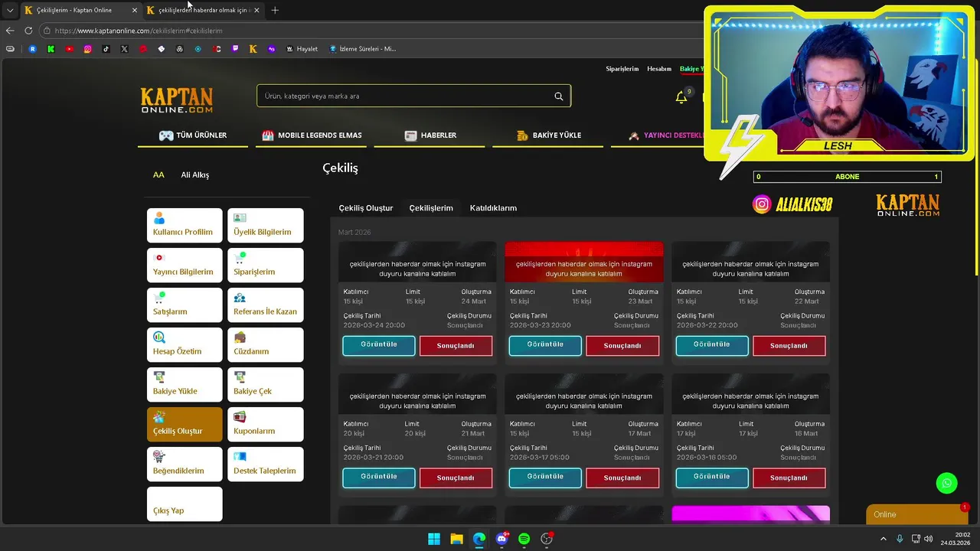Screen dimensions: 980x551
Task: Open Üyelik Bilgilerim tile
Action: tap(266, 225)
